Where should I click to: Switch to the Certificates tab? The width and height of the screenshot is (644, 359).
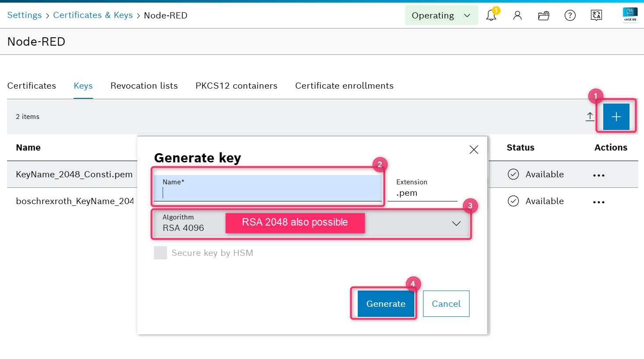32,86
